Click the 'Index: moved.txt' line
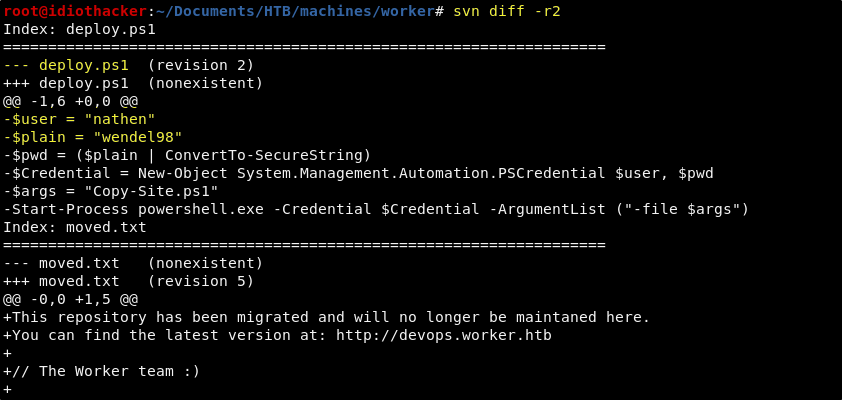The height and width of the screenshot is (400, 842). pos(75,228)
